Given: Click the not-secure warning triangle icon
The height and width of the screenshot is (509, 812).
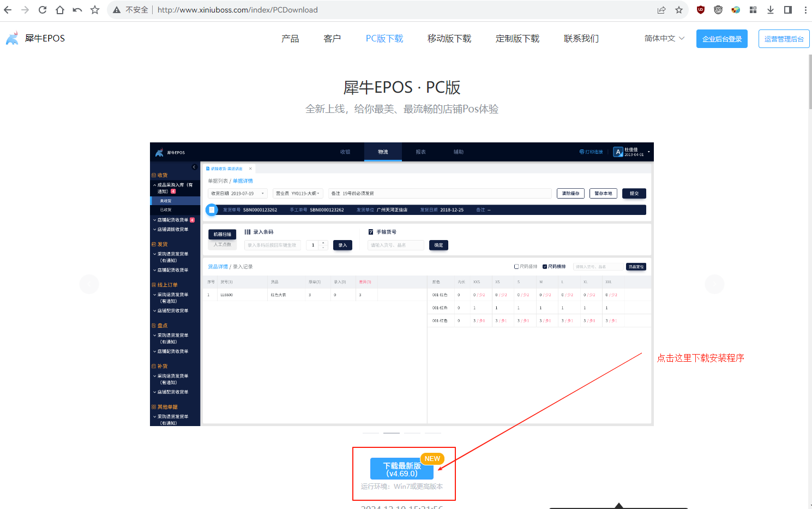Looking at the screenshot, I should (x=117, y=10).
